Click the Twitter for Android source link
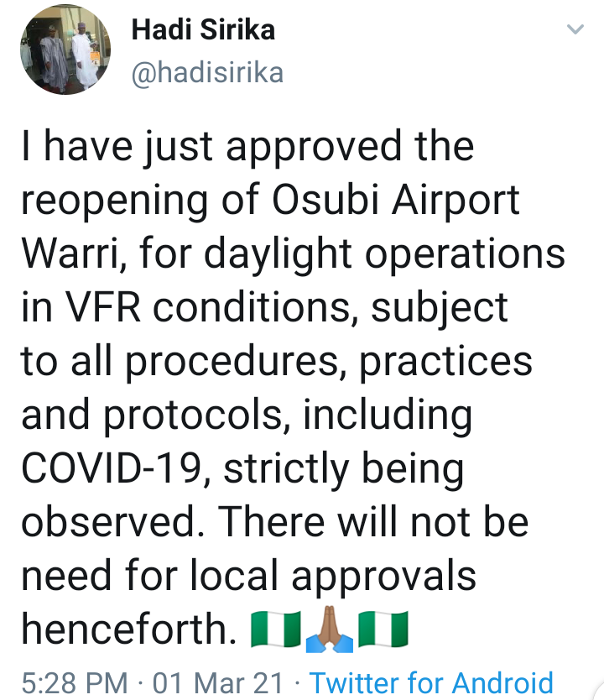 432,682
